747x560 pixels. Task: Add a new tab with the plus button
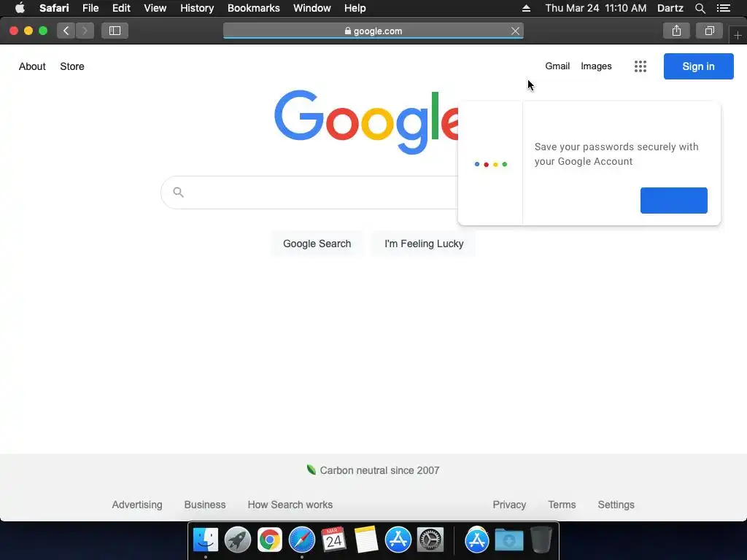coord(738,35)
